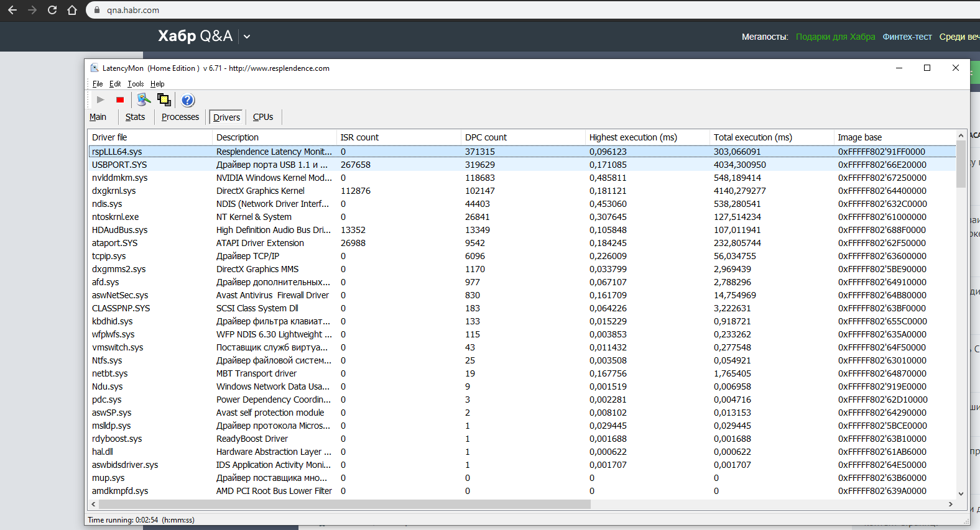Click the 4140,279277 total execution value
Image resolution: width=980 pixels, height=530 pixels.
click(740, 191)
